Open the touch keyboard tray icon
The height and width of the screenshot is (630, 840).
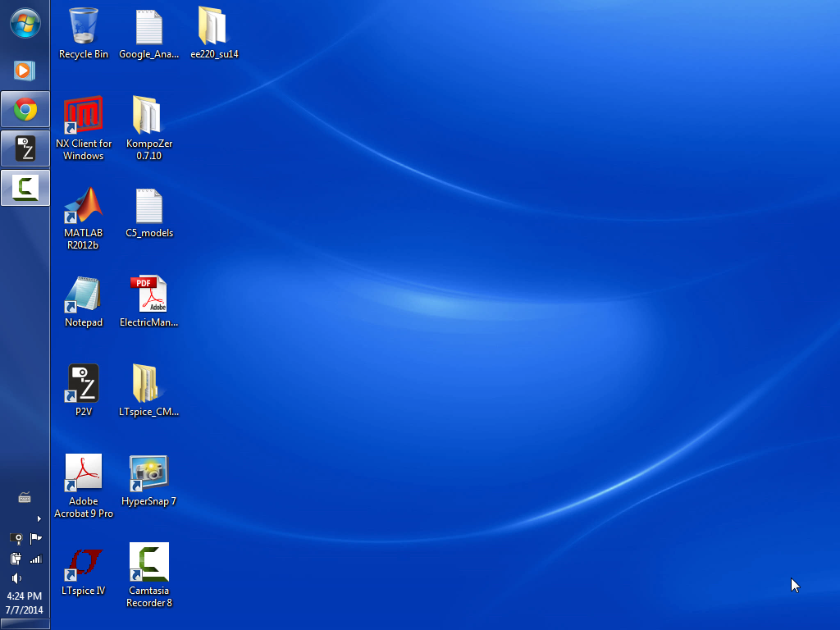click(25, 498)
